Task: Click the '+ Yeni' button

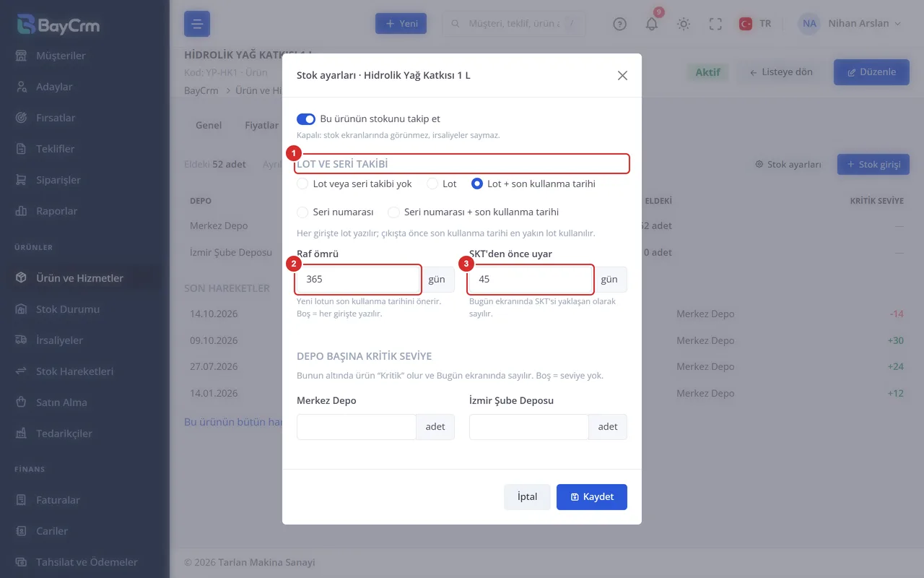Action: click(x=401, y=24)
